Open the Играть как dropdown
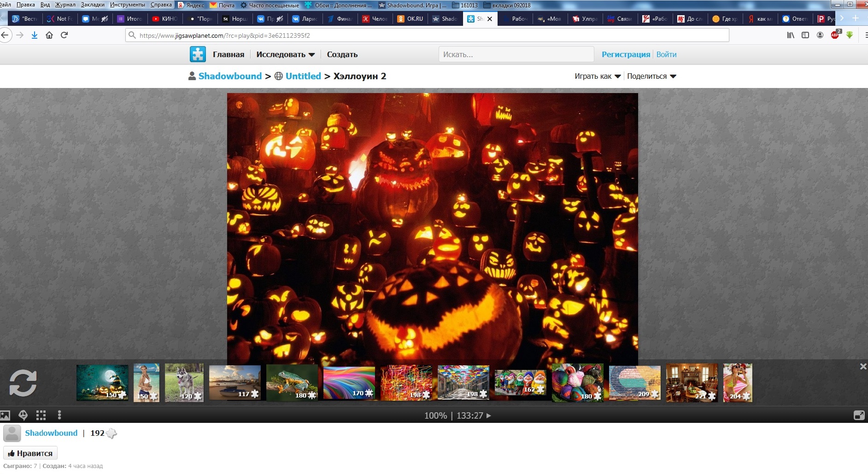868x474 pixels. (598, 76)
